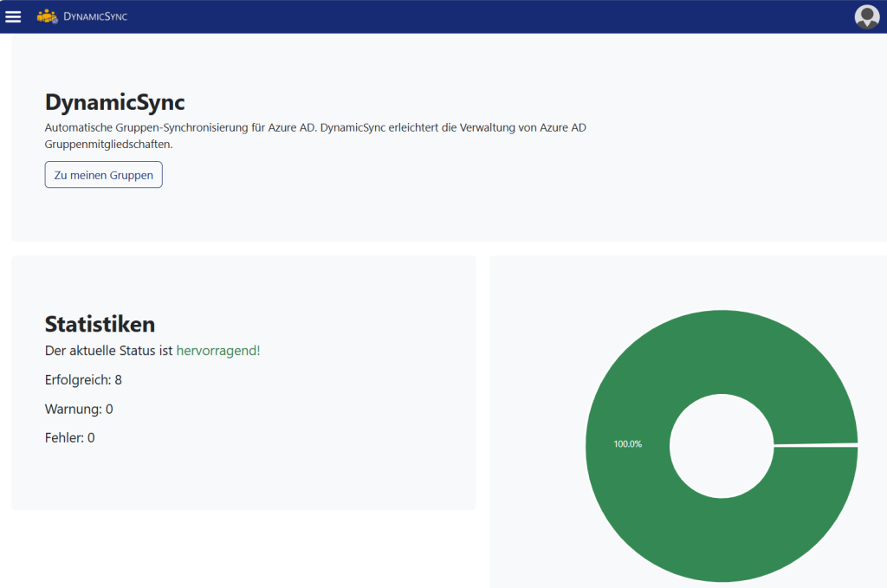Click the 'Erfolgreich: 8' statistic line
The height and width of the screenshot is (588, 887).
[x=83, y=379]
